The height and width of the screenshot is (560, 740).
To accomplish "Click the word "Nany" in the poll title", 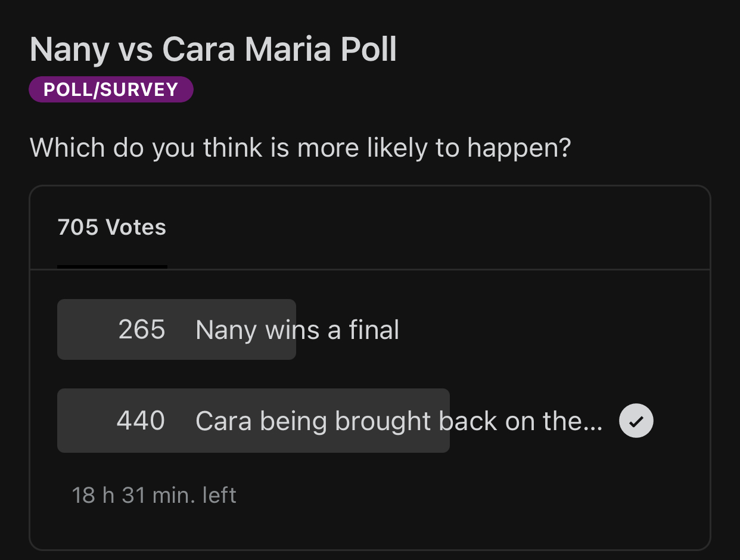I will click(x=70, y=49).
